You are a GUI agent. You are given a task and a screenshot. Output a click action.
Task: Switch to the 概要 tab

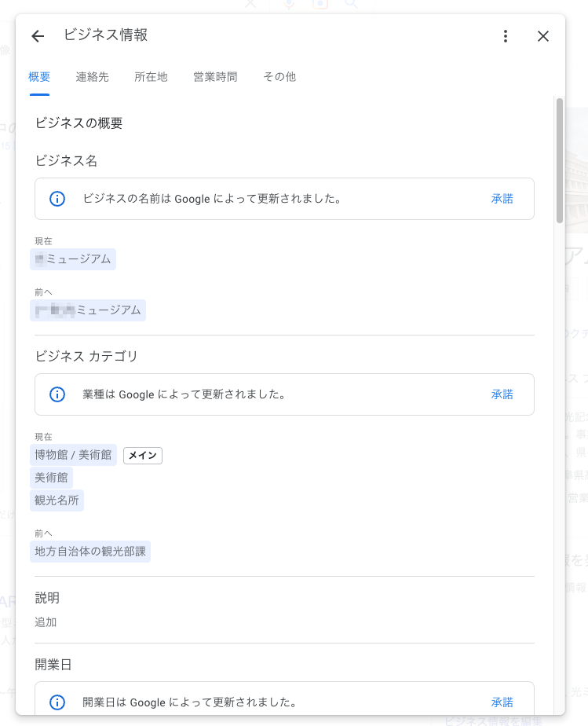point(39,77)
